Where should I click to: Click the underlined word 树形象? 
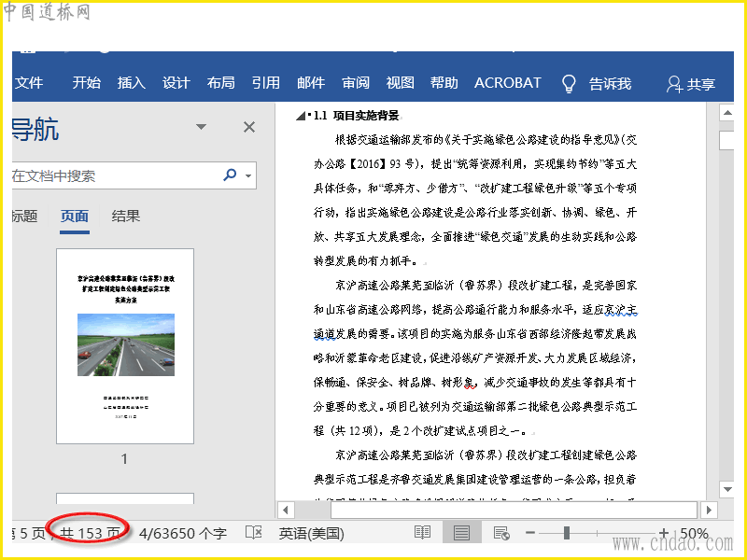[458, 382]
